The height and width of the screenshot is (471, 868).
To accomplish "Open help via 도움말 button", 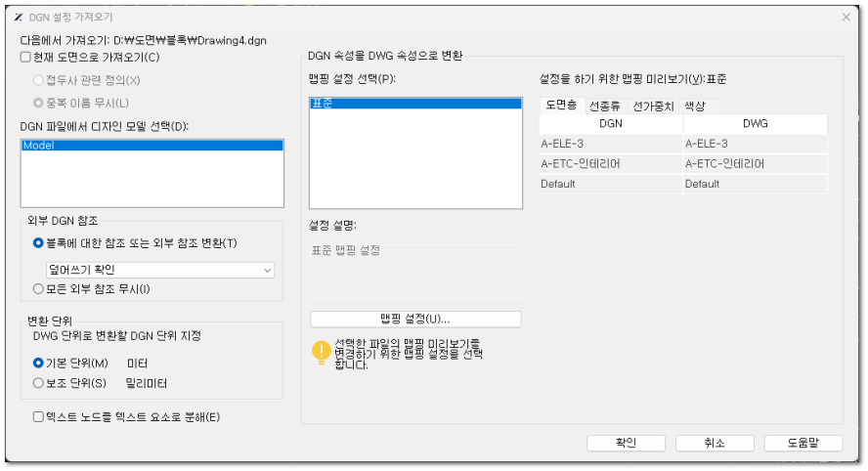I will point(803,443).
